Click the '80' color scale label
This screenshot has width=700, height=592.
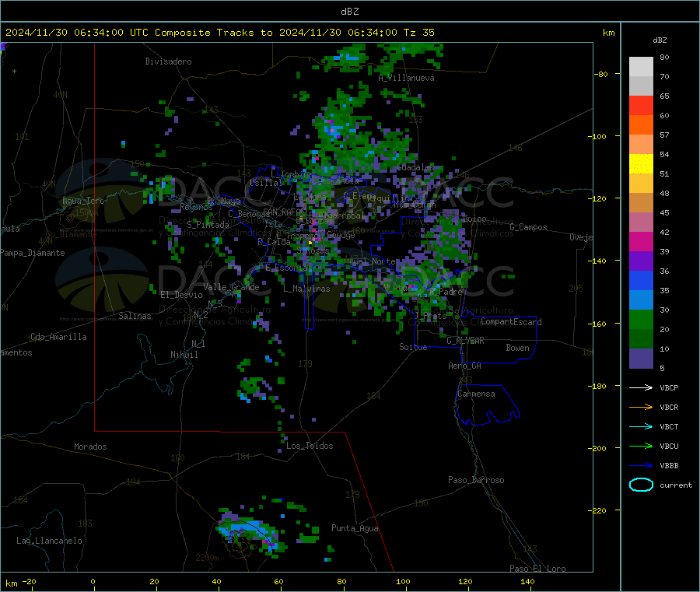(664, 57)
